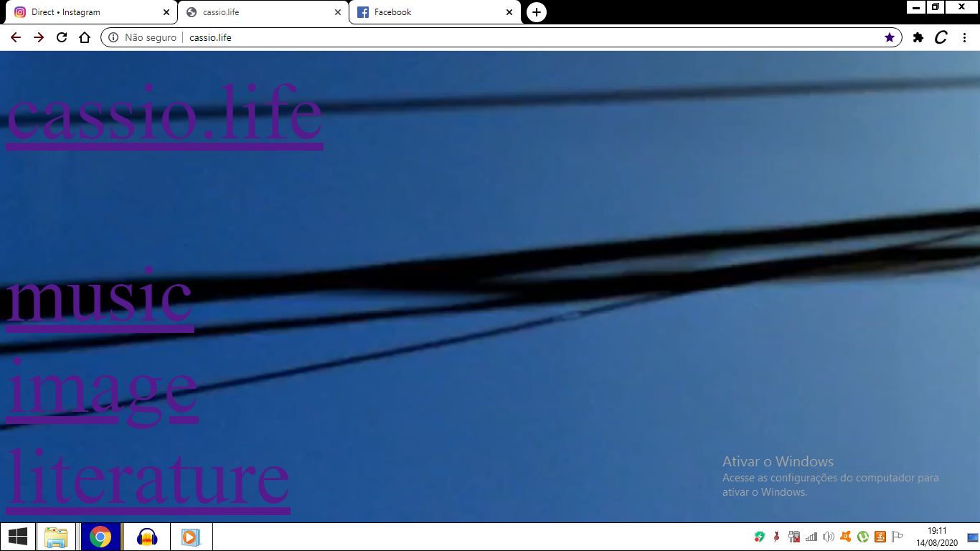Image resolution: width=980 pixels, height=551 pixels.
Task: Close the cassio.life tab
Action: [338, 12]
